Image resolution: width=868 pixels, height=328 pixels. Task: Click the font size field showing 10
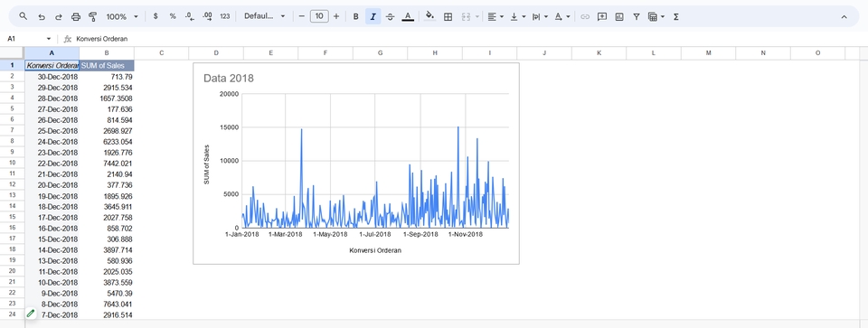point(319,16)
